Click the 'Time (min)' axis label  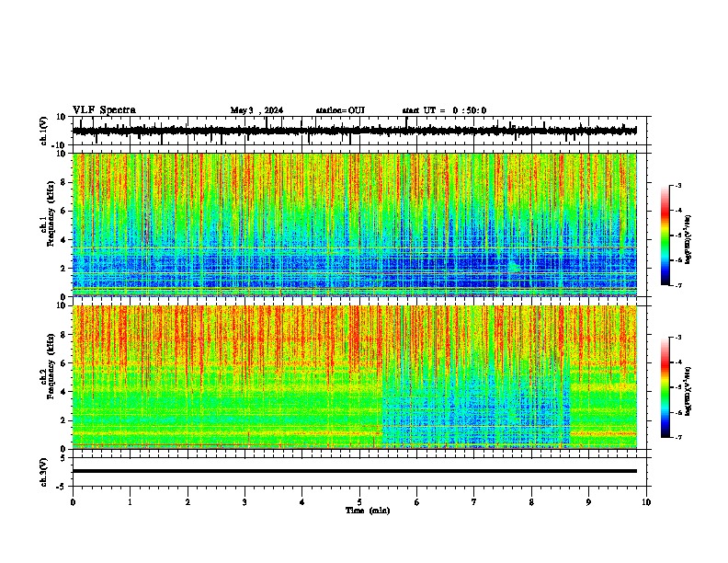click(368, 511)
